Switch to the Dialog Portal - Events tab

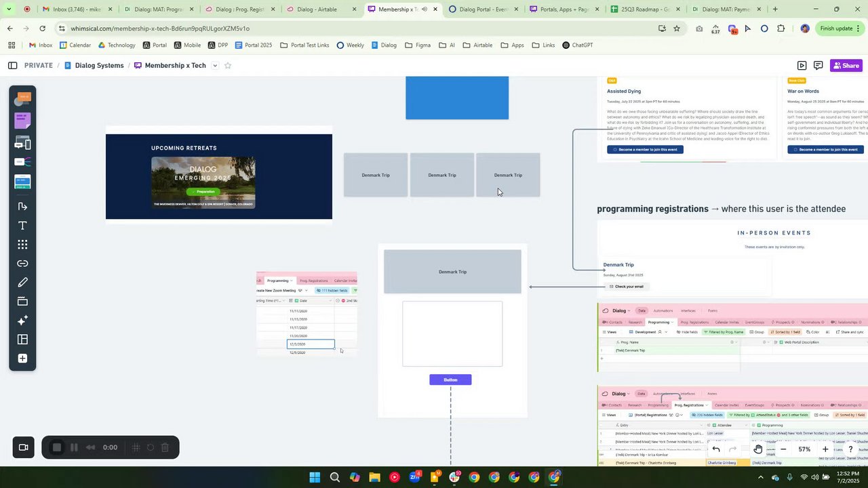(x=482, y=9)
